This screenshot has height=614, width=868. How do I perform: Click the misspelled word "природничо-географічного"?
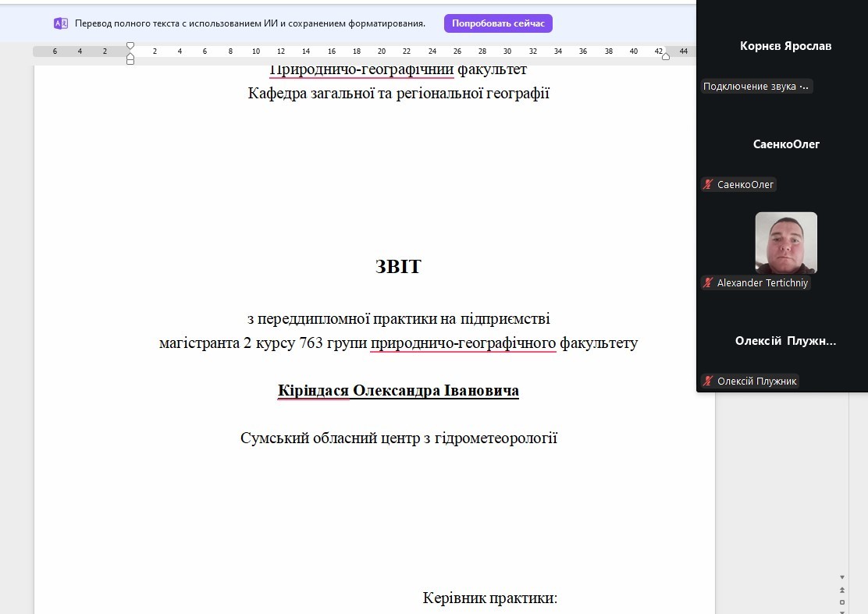coord(463,342)
